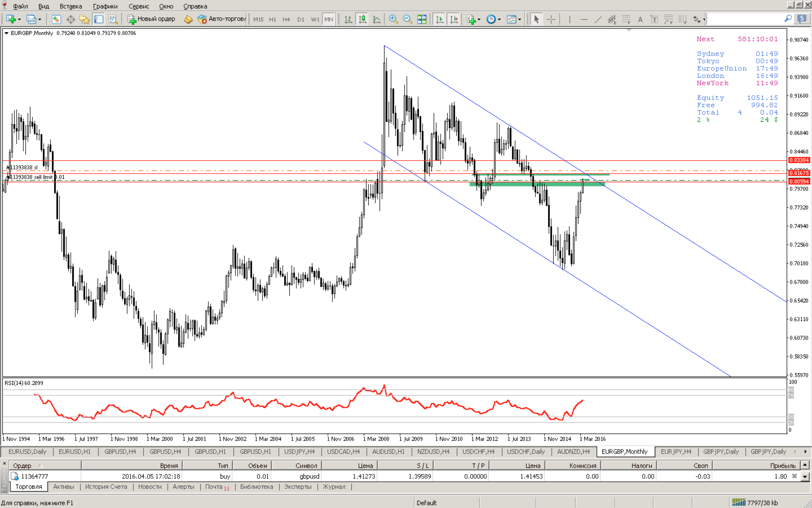Switch to D1 timeframe
The height and width of the screenshot is (508, 812).
(x=301, y=19)
